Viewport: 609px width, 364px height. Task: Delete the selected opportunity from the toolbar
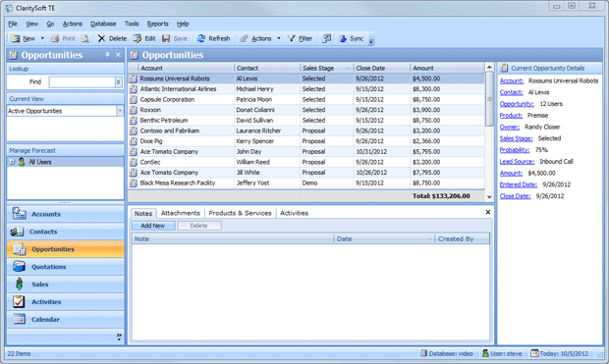click(112, 38)
